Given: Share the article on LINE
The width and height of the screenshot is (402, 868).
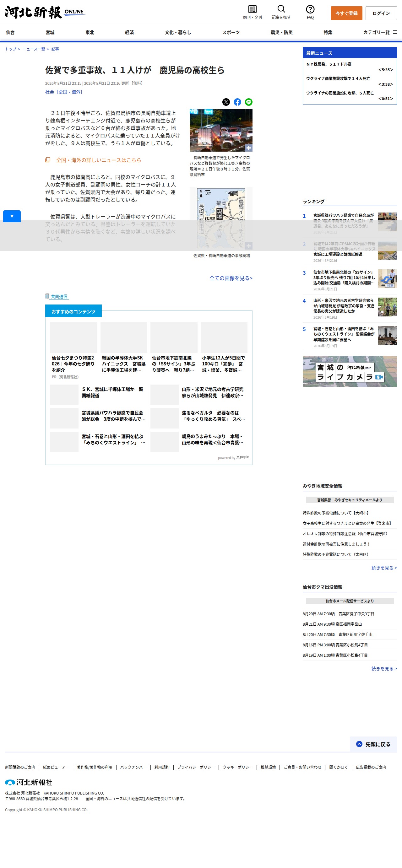Looking at the screenshot, I should tap(249, 102).
